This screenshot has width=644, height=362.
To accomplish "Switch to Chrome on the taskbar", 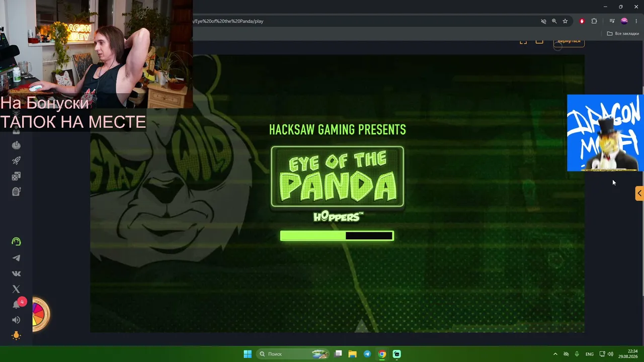I will pyautogui.click(x=382, y=354).
